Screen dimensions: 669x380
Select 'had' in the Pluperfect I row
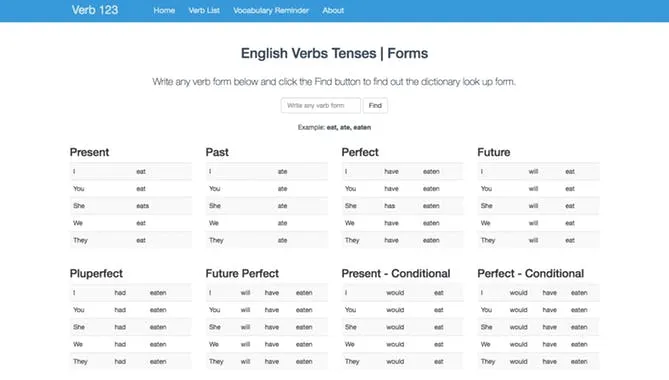pos(120,293)
